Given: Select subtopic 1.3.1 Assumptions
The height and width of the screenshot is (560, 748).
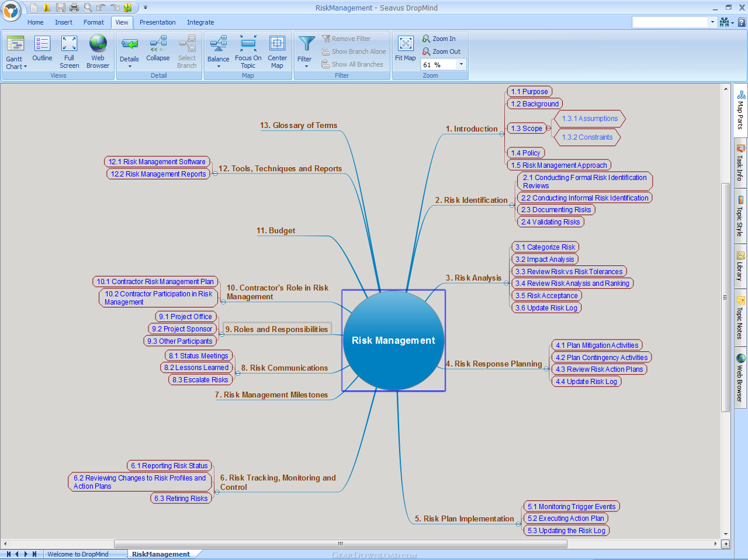Looking at the screenshot, I should coord(590,119).
